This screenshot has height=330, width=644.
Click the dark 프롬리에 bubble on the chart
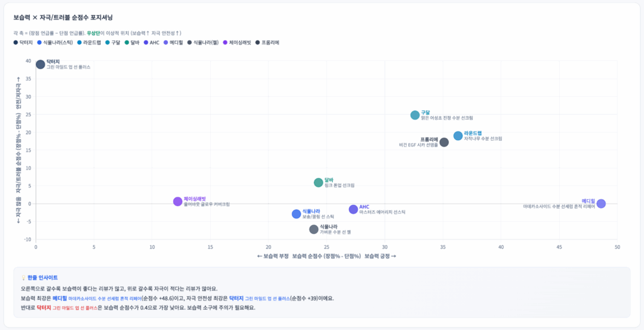click(444, 142)
